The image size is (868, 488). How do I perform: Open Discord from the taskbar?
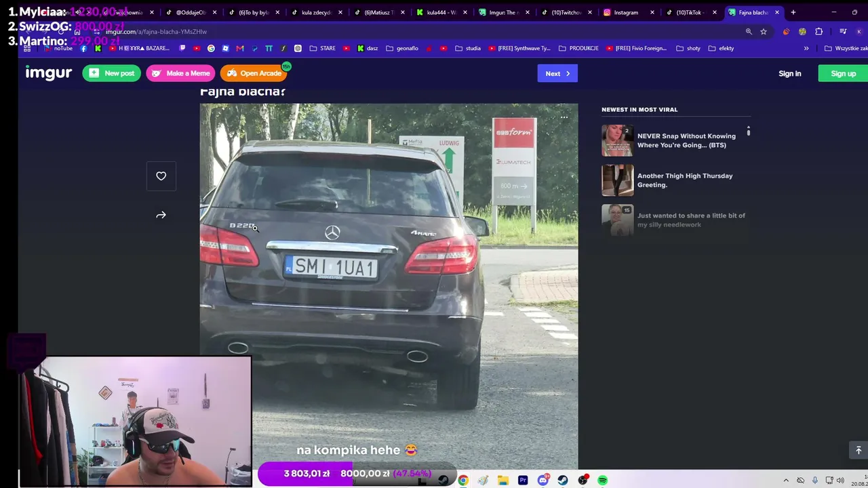(x=542, y=480)
